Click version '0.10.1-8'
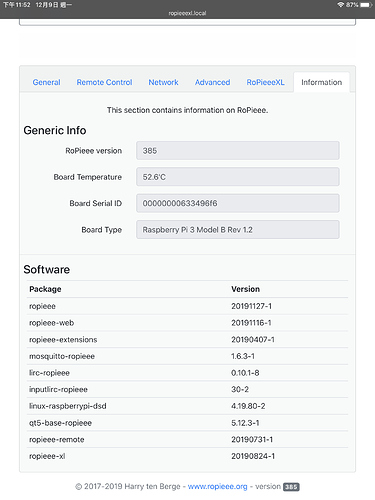375x500 pixels. [245, 373]
